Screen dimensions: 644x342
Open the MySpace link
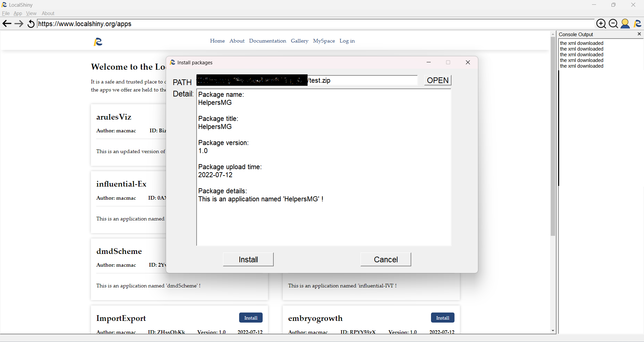(324, 41)
